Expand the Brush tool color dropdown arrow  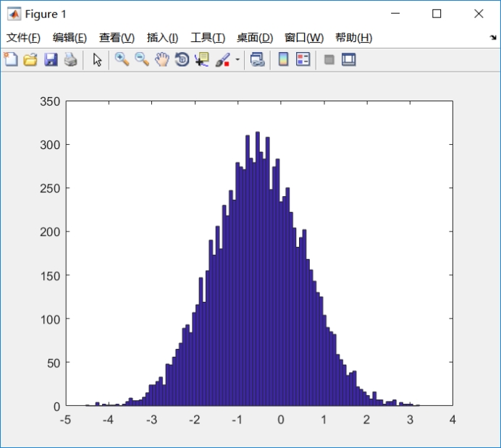237,60
